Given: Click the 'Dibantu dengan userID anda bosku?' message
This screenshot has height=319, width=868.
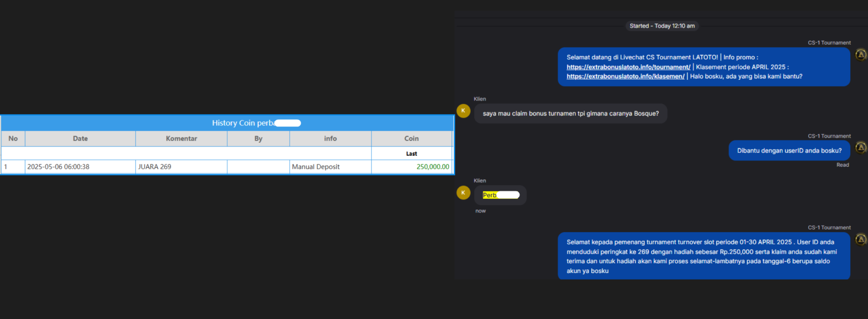Looking at the screenshot, I should 790,151.
